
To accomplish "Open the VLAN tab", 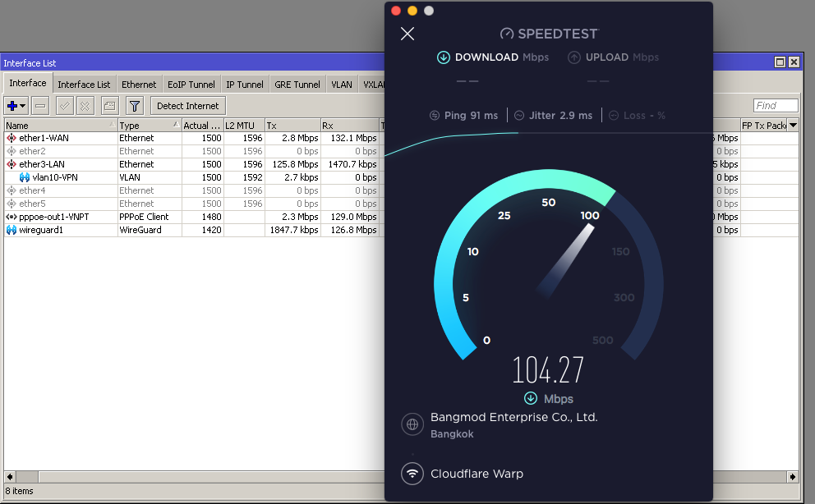I will coord(342,84).
